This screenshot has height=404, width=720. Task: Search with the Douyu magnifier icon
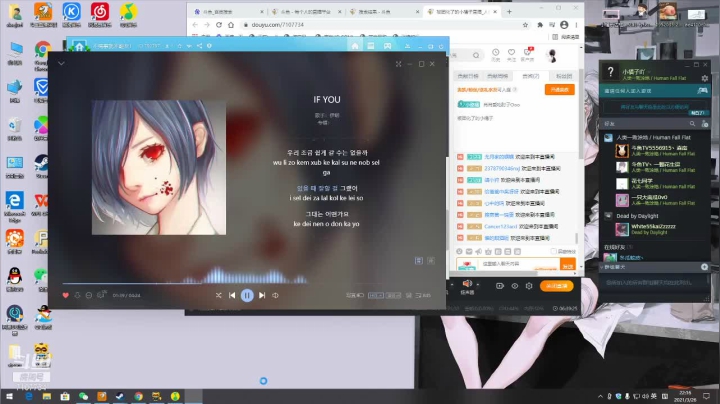tap(476, 55)
